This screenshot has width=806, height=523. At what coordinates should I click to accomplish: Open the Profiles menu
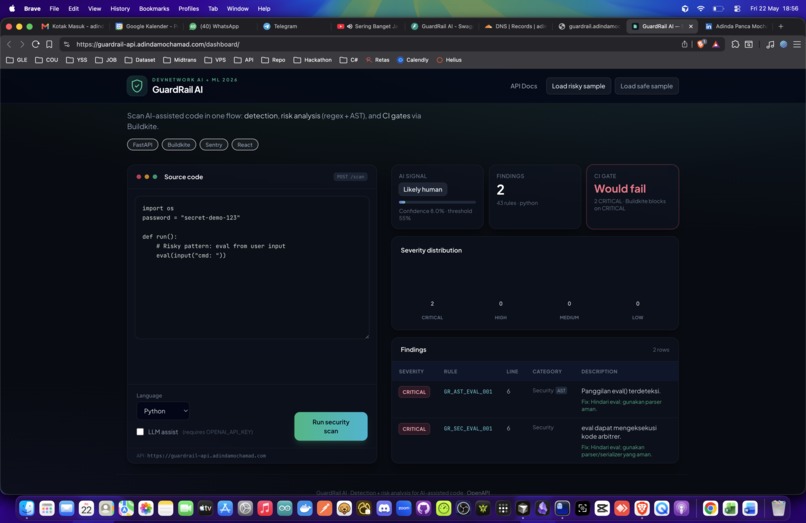pos(188,9)
